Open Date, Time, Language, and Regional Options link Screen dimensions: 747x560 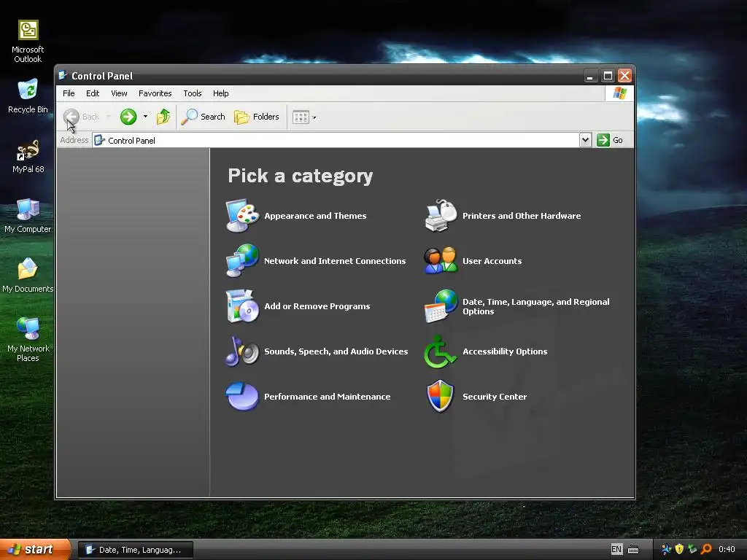(x=536, y=307)
